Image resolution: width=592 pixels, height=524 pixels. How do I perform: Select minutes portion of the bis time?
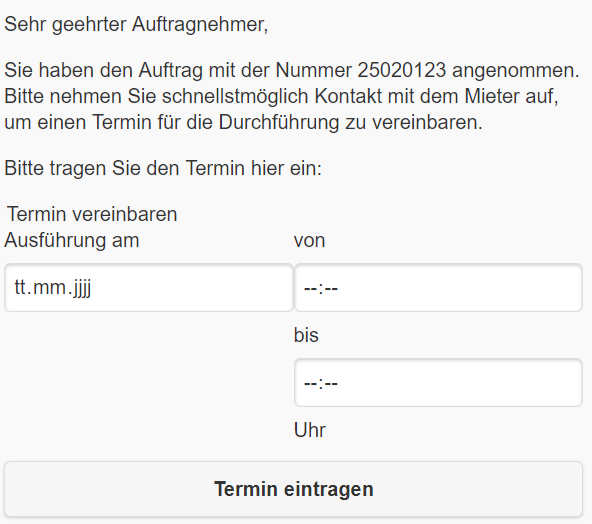coord(331,384)
